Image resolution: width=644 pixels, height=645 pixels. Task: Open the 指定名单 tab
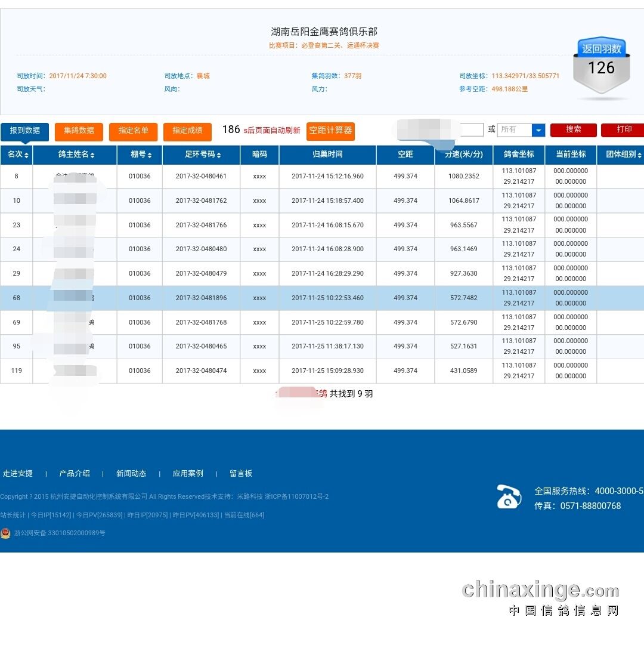click(x=133, y=131)
